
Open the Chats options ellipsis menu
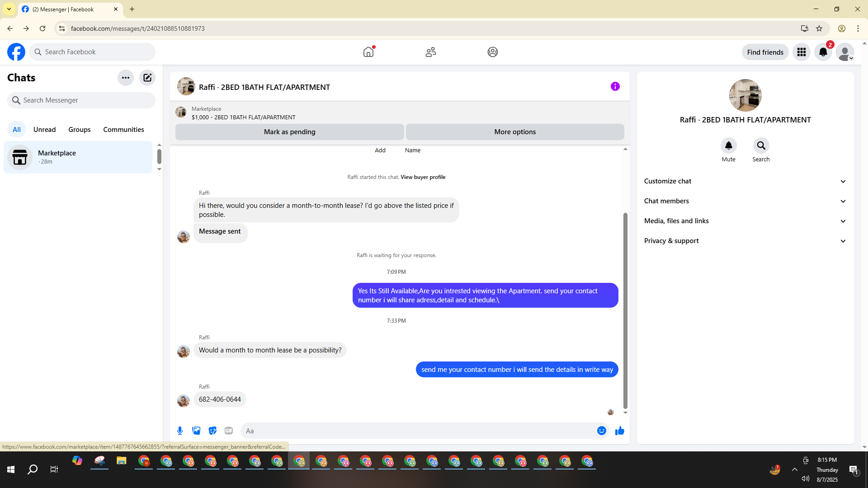126,78
